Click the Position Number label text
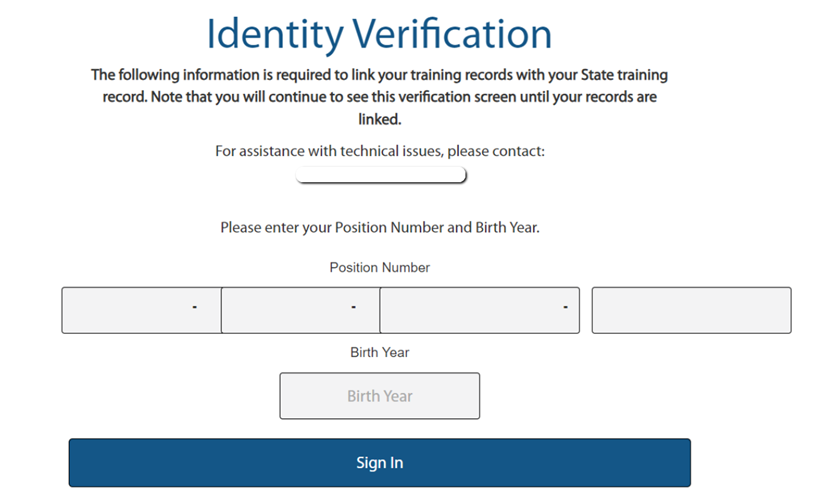This screenshot has width=830, height=504. (x=379, y=268)
